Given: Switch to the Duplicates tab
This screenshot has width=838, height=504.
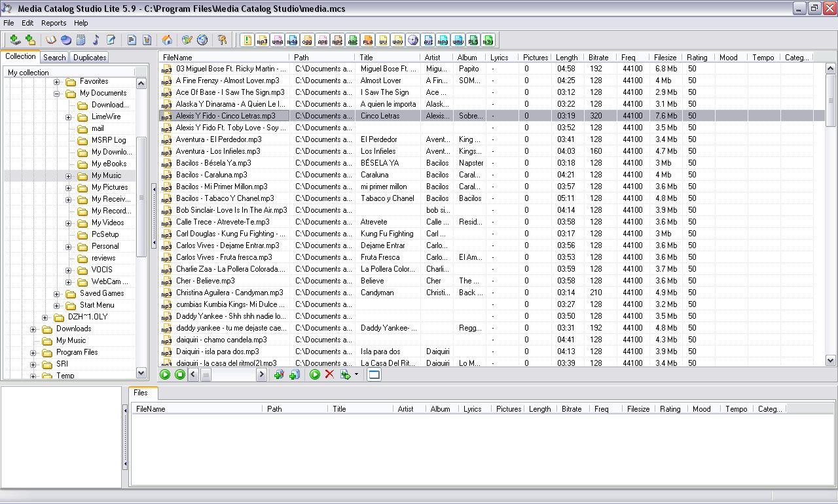Looking at the screenshot, I should point(90,58).
